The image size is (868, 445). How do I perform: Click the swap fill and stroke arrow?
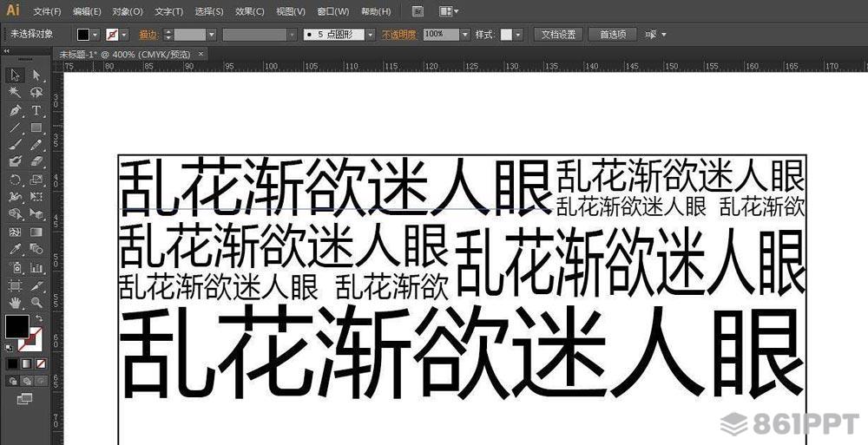point(39,317)
